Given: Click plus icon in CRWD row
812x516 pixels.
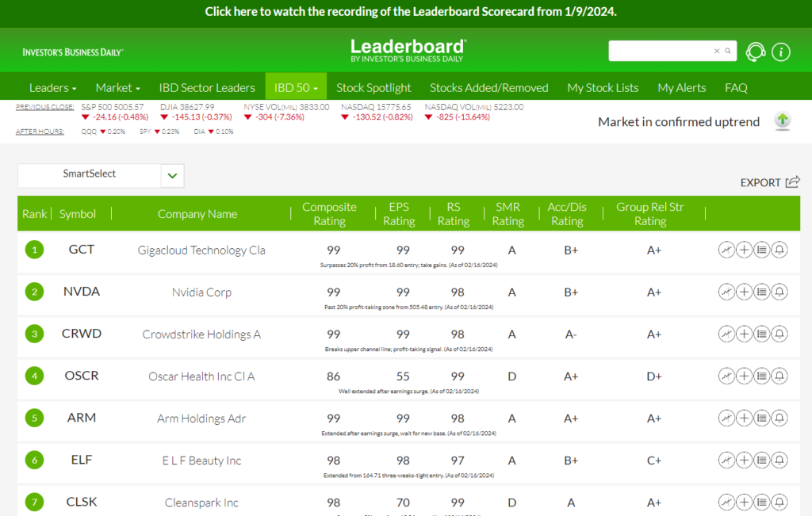Looking at the screenshot, I should [x=744, y=334].
